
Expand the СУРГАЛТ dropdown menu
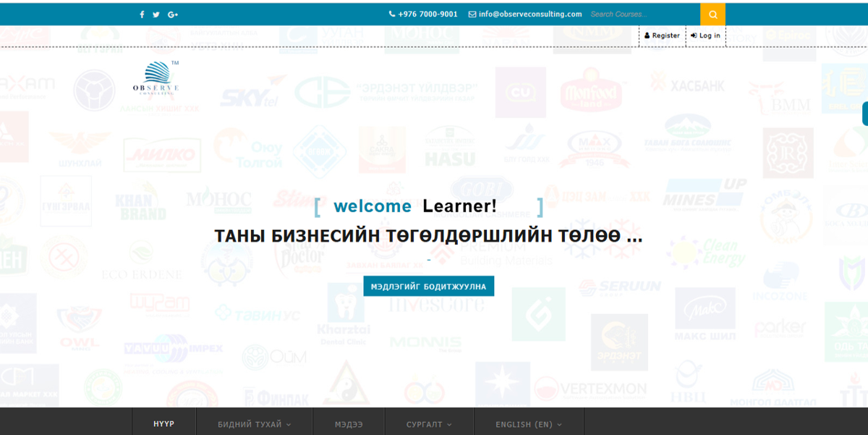(x=429, y=424)
